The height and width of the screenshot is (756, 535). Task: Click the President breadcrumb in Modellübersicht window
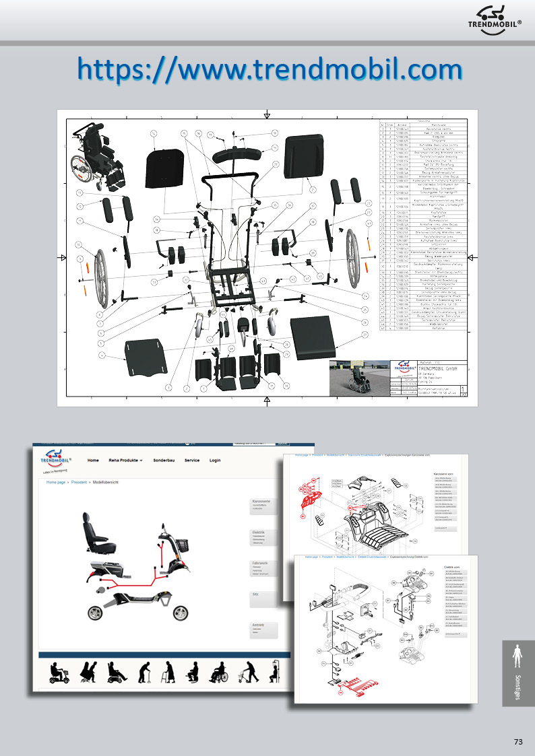pos(79,482)
